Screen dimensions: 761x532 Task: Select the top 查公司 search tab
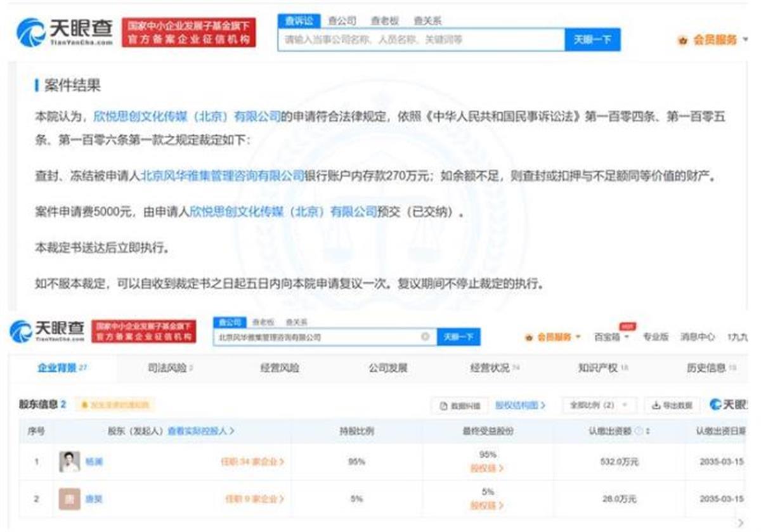pyautogui.click(x=342, y=20)
